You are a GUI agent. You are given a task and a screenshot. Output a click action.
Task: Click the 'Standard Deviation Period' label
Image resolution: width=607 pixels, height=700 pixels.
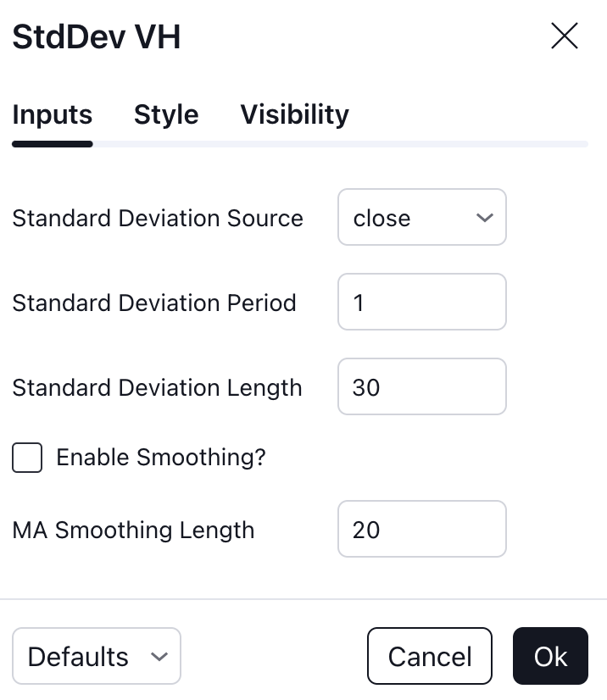154,303
